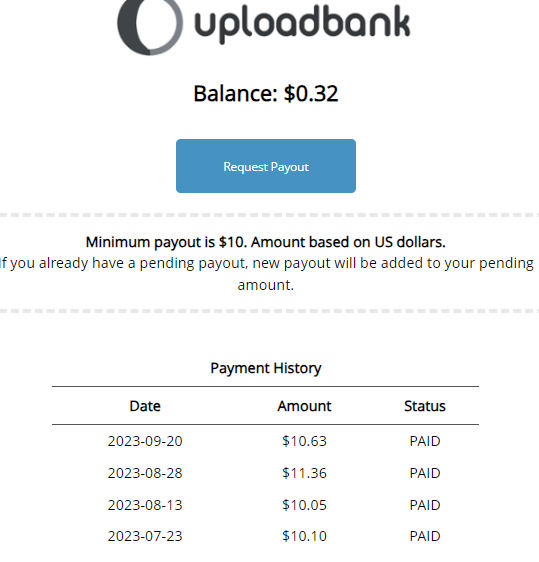Screen dimensions: 539x562
Task: Select the $10.05 payment amount
Action: pyautogui.click(x=304, y=505)
